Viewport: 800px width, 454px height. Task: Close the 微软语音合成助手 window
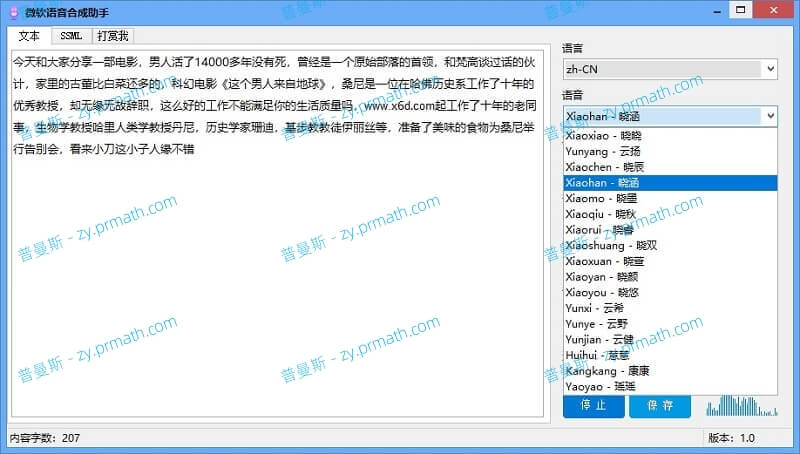(x=773, y=10)
